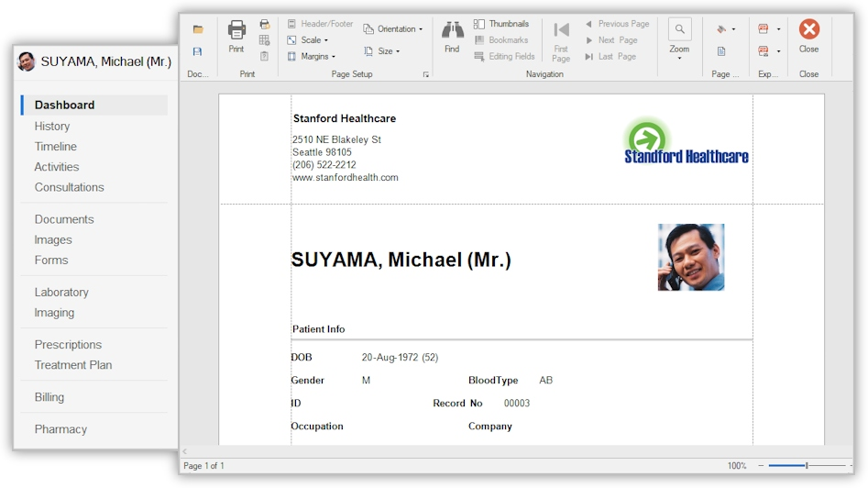The image size is (868, 488).
Task: Click the patient photo in the report
Action: click(691, 257)
